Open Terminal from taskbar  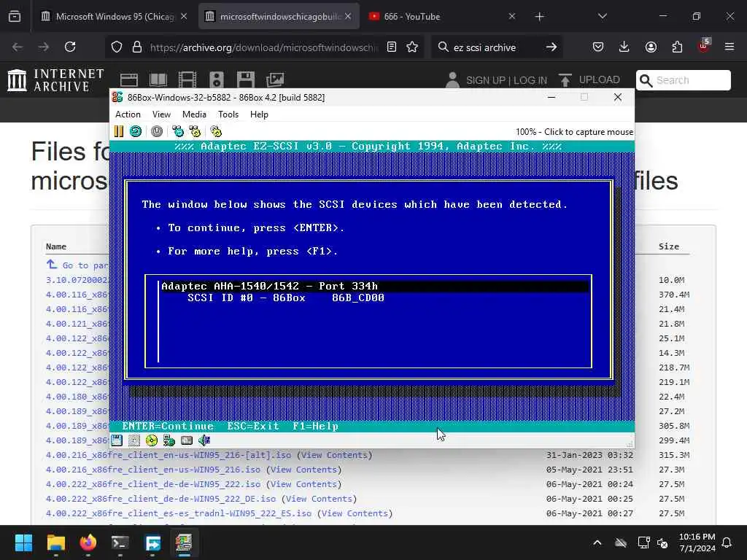click(120, 542)
